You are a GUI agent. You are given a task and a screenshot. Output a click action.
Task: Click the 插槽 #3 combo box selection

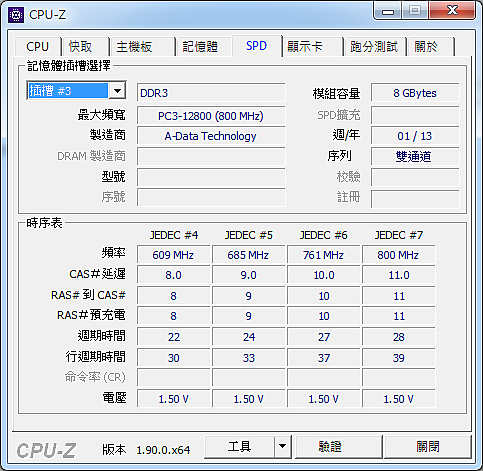(68, 90)
